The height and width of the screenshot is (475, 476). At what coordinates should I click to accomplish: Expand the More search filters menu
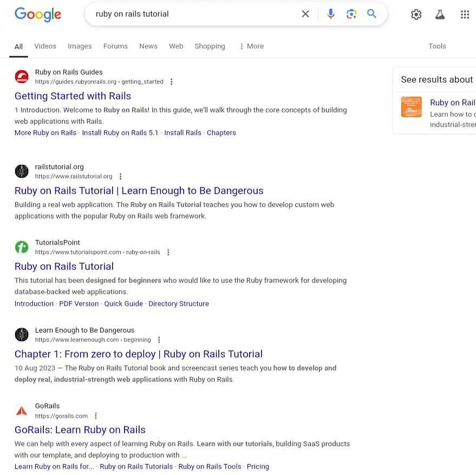[x=251, y=47]
